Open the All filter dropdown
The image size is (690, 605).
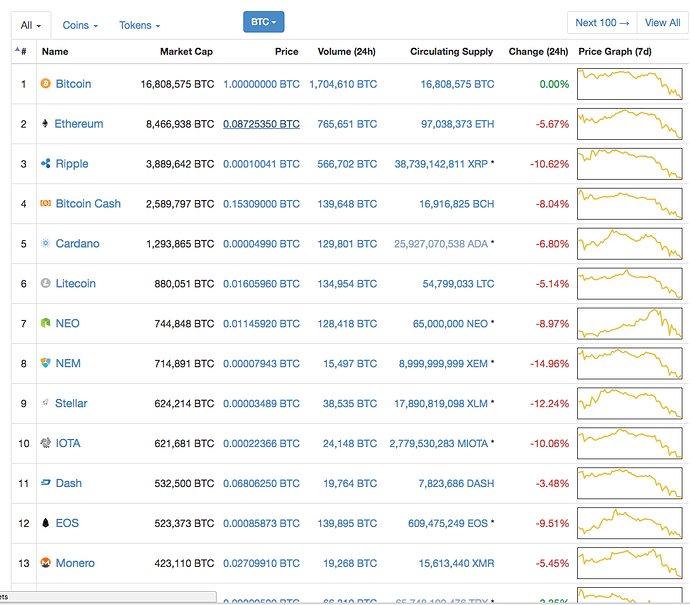click(x=31, y=25)
